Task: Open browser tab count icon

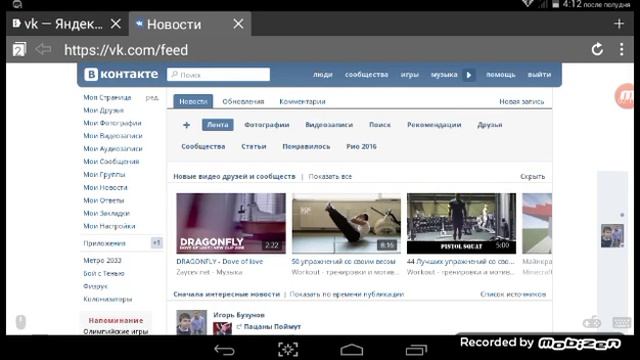Action: click(19, 50)
